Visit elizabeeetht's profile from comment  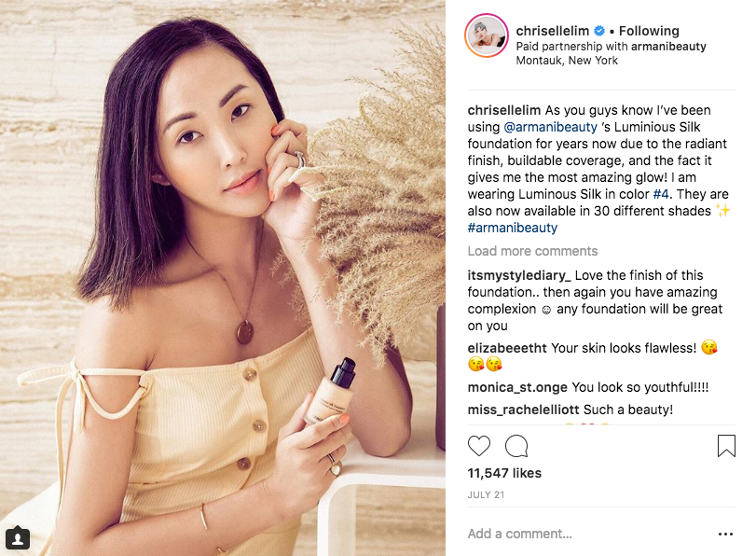(x=507, y=348)
